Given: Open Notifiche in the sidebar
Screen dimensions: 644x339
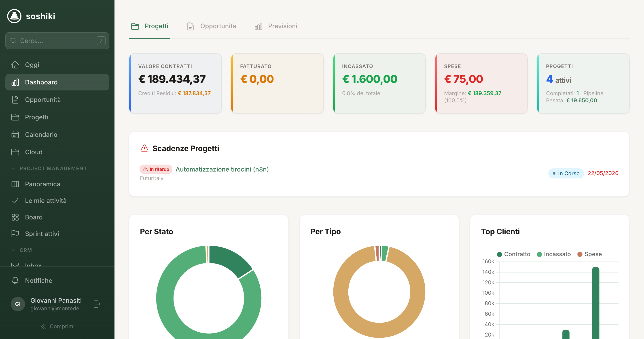Looking at the screenshot, I should pos(57,280).
